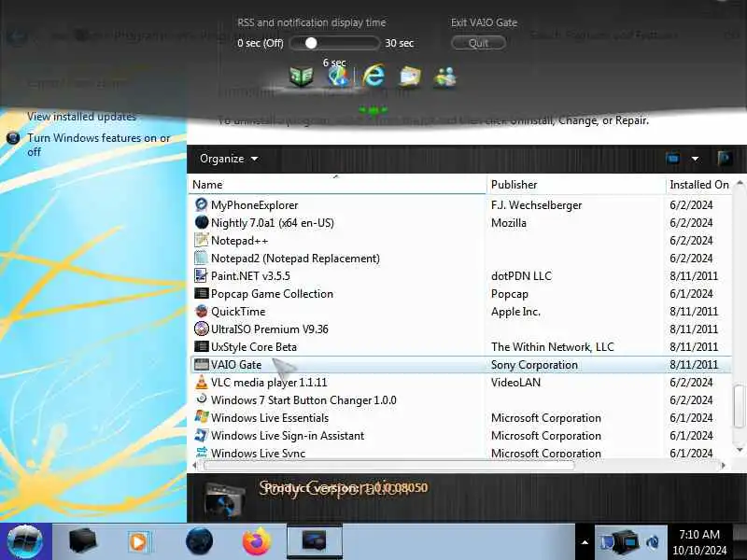The width and height of the screenshot is (747, 560).
Task: Show hidden system tray icons arrow
Action: tap(585, 542)
